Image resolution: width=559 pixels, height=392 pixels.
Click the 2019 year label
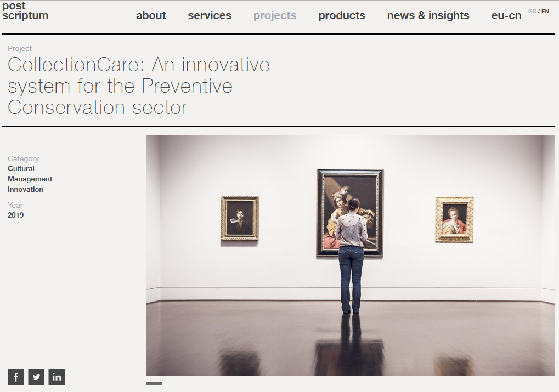pos(16,215)
